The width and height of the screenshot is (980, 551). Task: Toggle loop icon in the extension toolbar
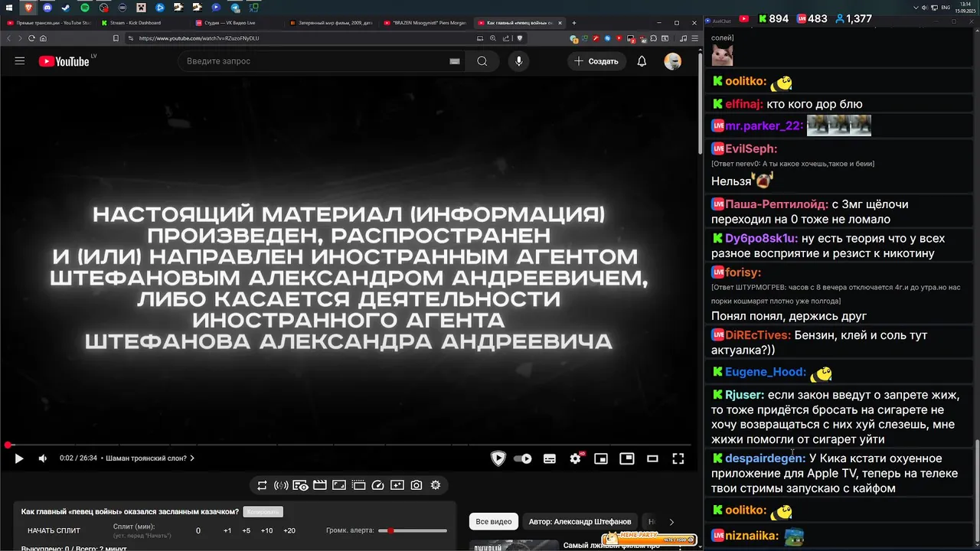coord(262,485)
